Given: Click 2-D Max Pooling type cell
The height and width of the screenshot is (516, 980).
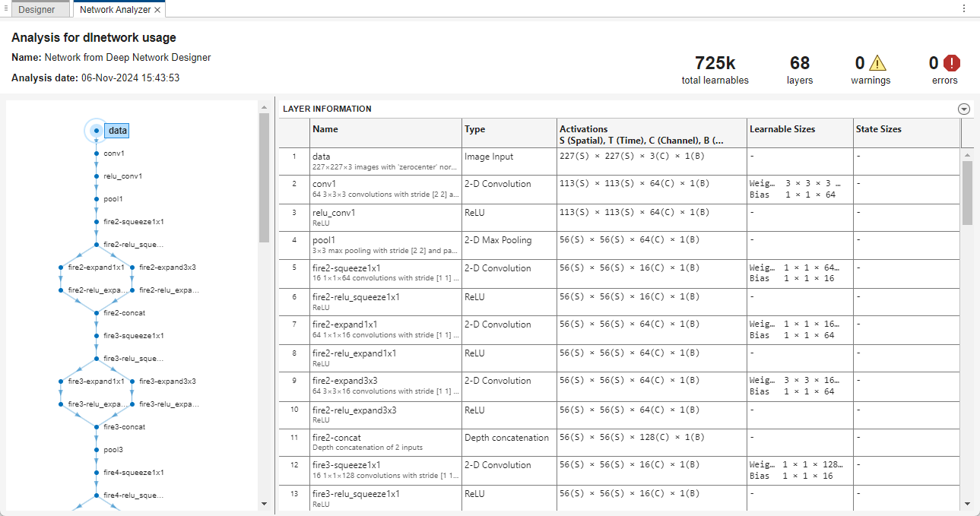Looking at the screenshot, I should (509, 245).
